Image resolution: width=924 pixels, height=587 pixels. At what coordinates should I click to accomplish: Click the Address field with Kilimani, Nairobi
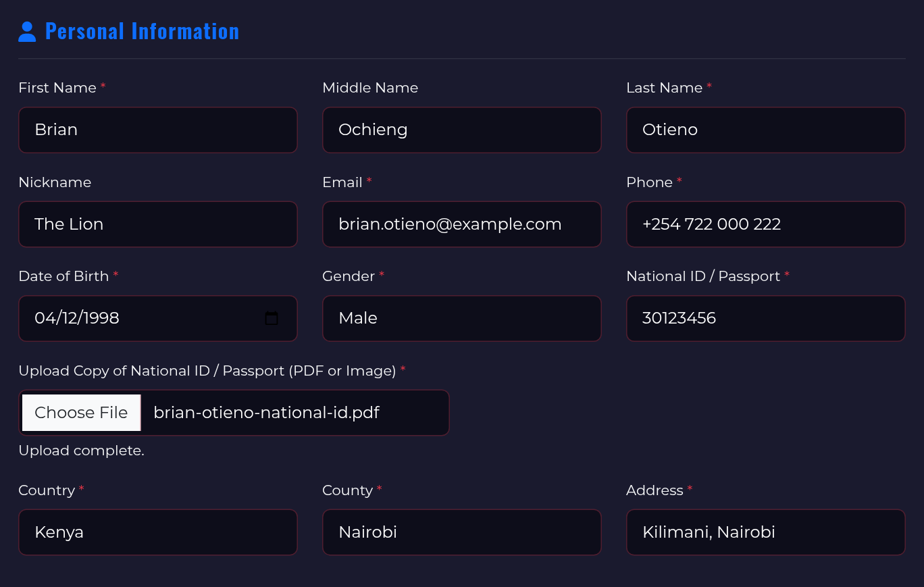(x=766, y=532)
